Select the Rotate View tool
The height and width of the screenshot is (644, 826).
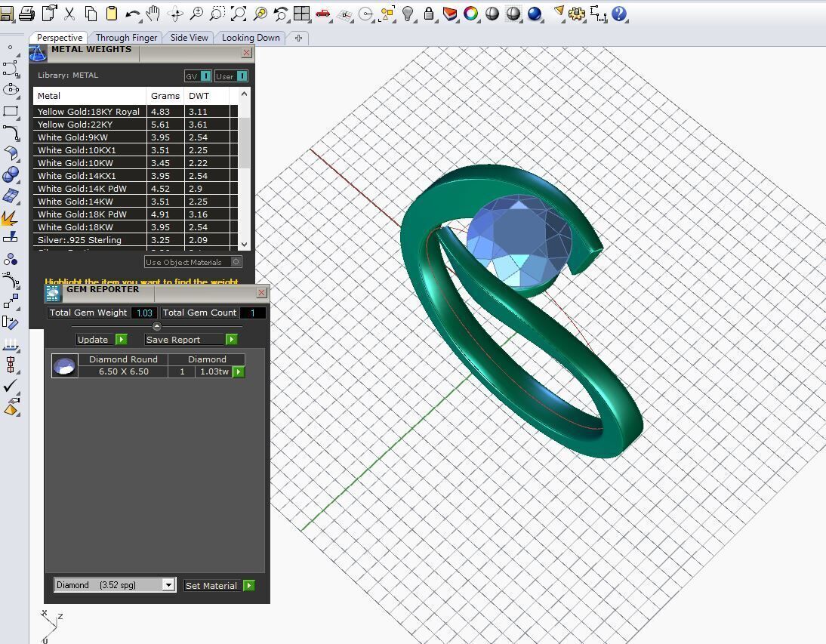coord(175,14)
